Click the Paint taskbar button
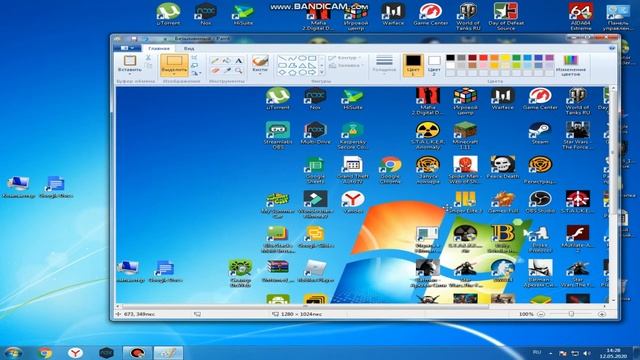 tap(168, 352)
